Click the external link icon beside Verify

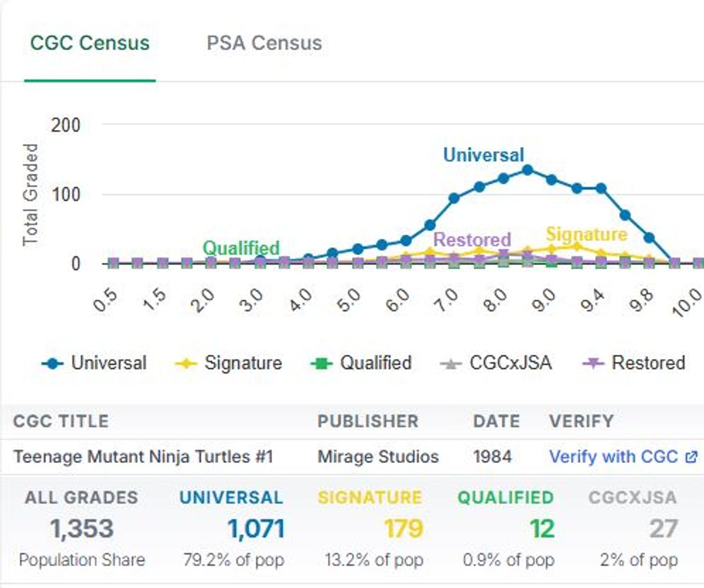pos(691,457)
